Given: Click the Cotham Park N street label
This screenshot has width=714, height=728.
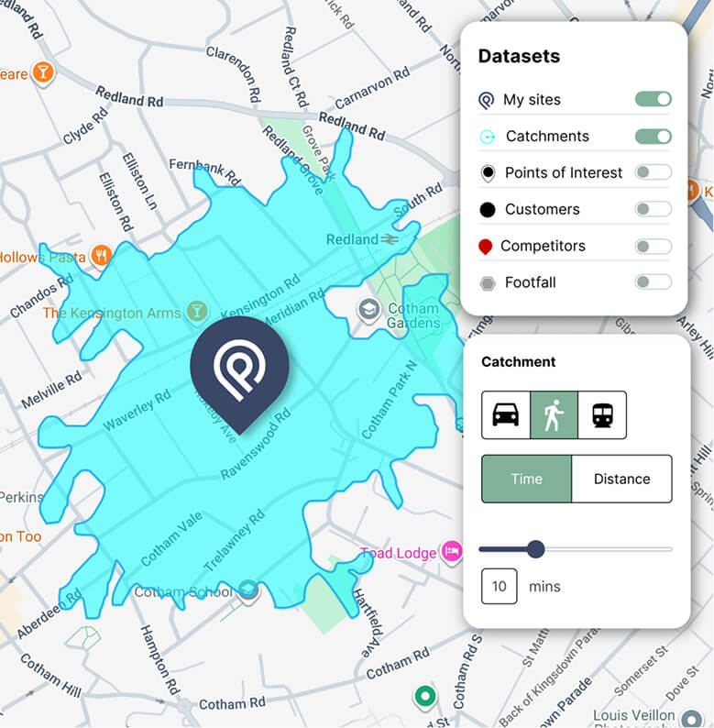Looking at the screenshot, I should click(x=389, y=400).
